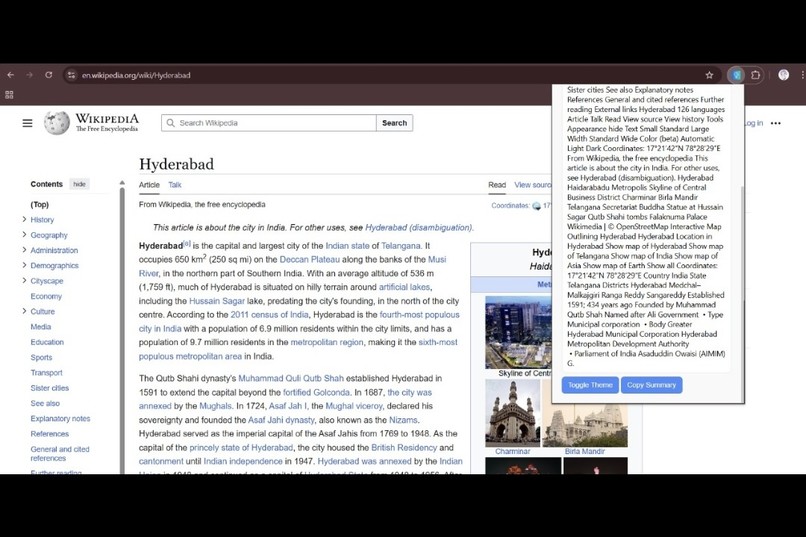Viewport: 806px width, 537px height.
Task: Open Wikipedia main menu hamburger icon
Action: click(x=27, y=123)
